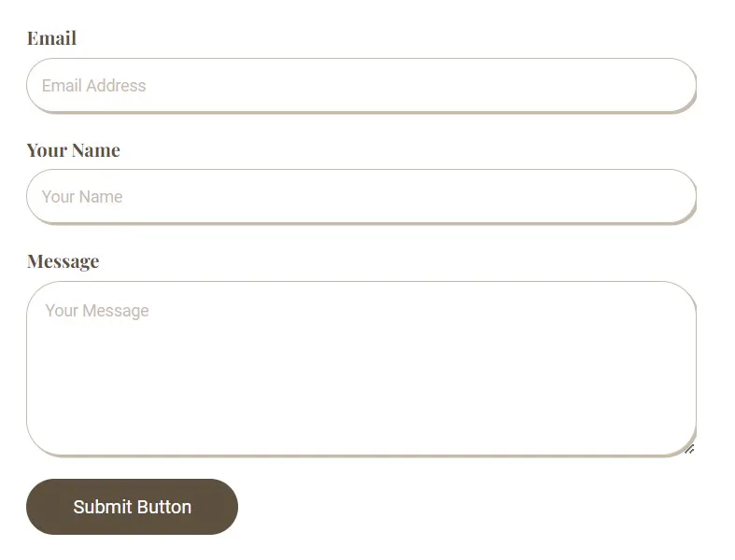Click inside the Your Message textarea
Screen dimensions: 735x560
tap(360, 369)
